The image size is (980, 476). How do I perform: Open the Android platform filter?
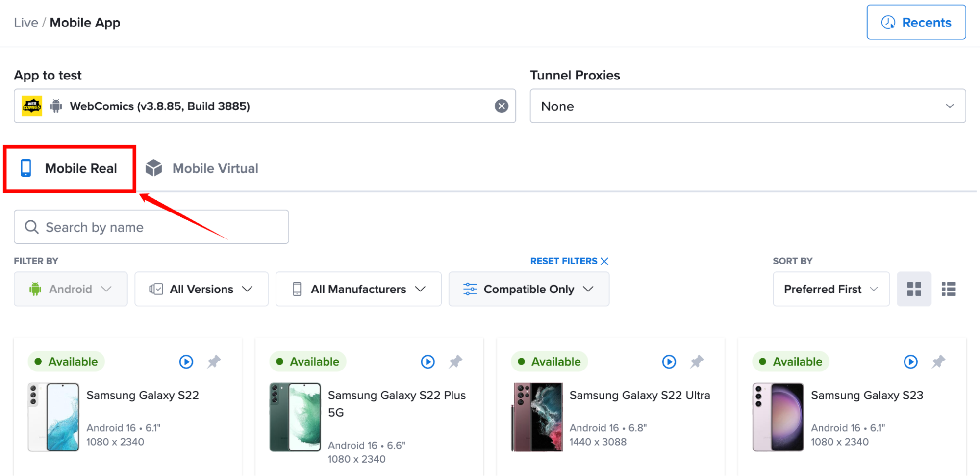coord(71,289)
